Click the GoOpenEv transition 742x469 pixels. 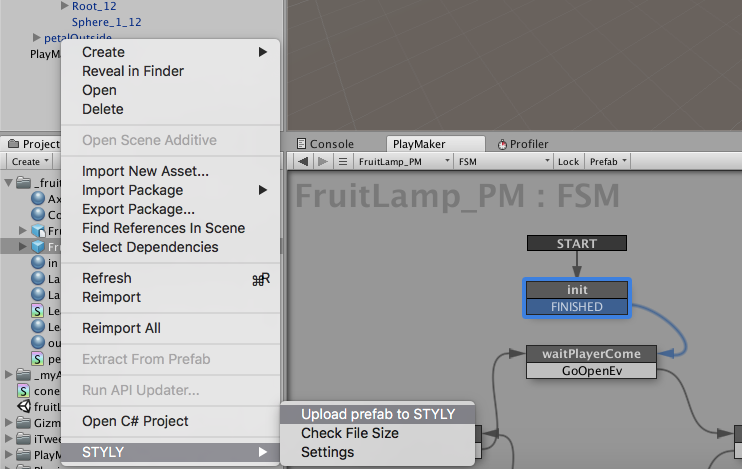pyautogui.click(x=592, y=371)
